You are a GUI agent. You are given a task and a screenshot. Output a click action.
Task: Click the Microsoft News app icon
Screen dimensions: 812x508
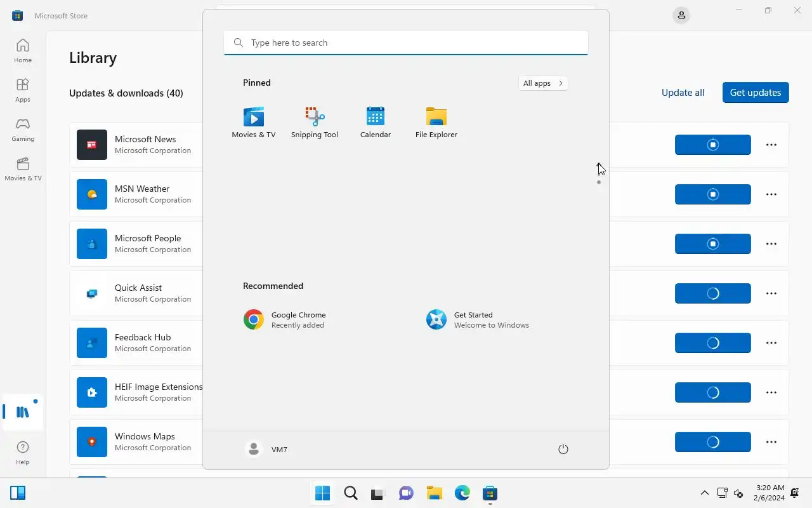(x=92, y=145)
